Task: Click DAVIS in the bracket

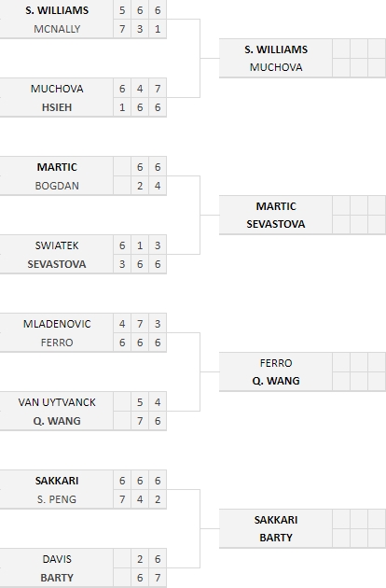Action: [57, 559]
